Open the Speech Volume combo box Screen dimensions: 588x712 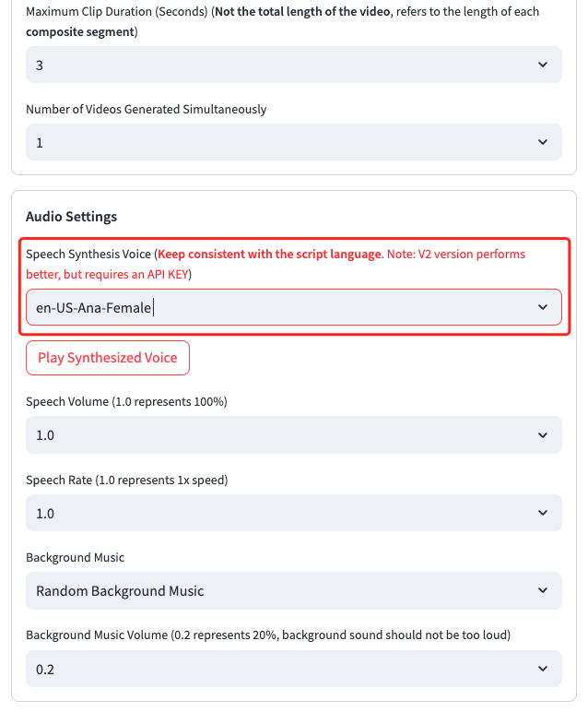pyautogui.click(x=276, y=435)
